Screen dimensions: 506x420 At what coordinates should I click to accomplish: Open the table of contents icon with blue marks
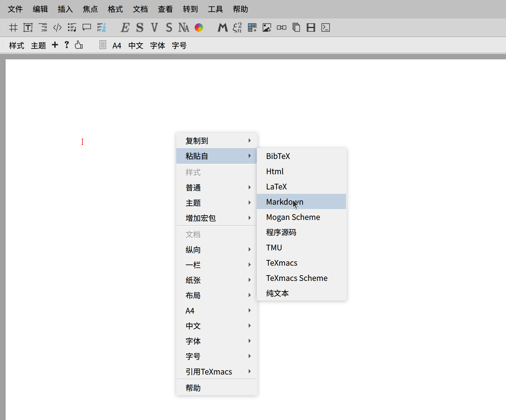tap(101, 27)
